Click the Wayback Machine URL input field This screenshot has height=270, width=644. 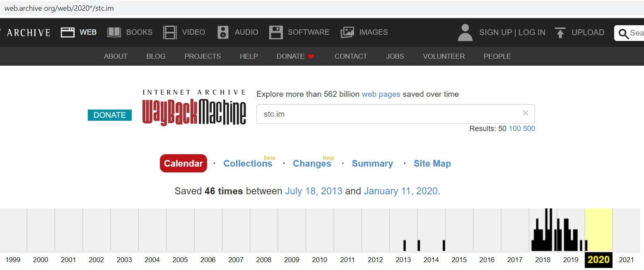tap(389, 114)
